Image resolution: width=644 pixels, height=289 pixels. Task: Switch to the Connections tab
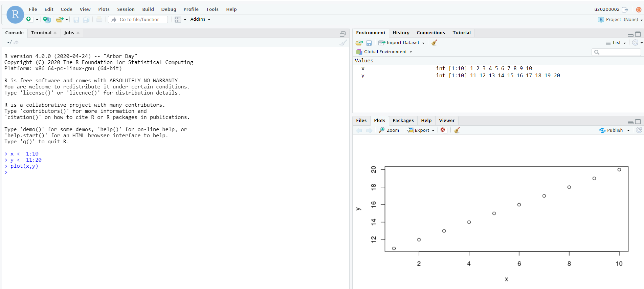(431, 33)
